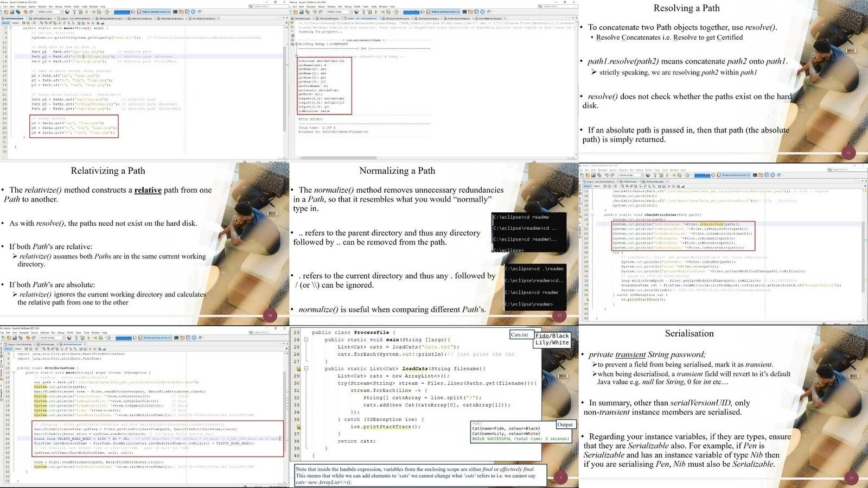Image resolution: width=868 pixels, height=488 pixels.
Task: Click Save All in the Paths code NetBeans frame
Action: click(18, 11)
